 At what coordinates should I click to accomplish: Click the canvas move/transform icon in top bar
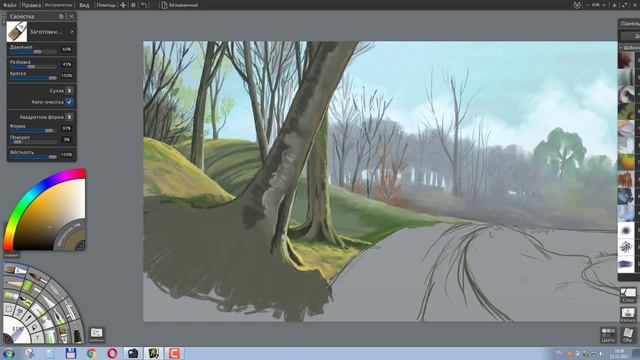point(123,5)
